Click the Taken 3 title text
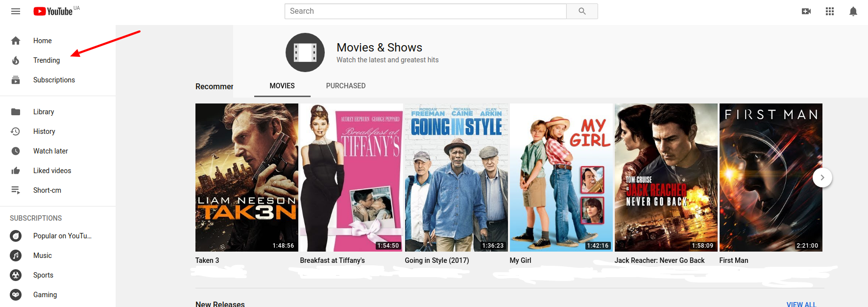Viewport: 868px width, 307px height. pos(207,260)
